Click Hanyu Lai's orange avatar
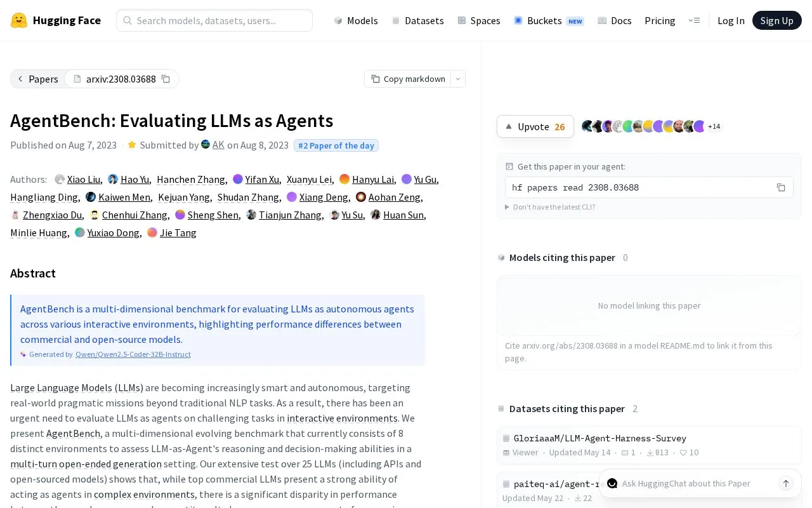This screenshot has width=812, height=508. (x=344, y=179)
